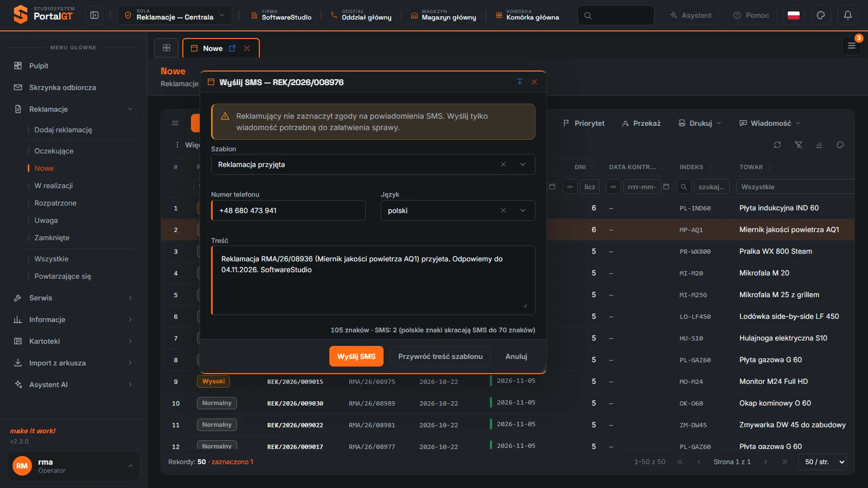Image resolution: width=868 pixels, height=488 pixels.
Task: Open calendar picker for Data kontroli filter
Action: (x=666, y=187)
